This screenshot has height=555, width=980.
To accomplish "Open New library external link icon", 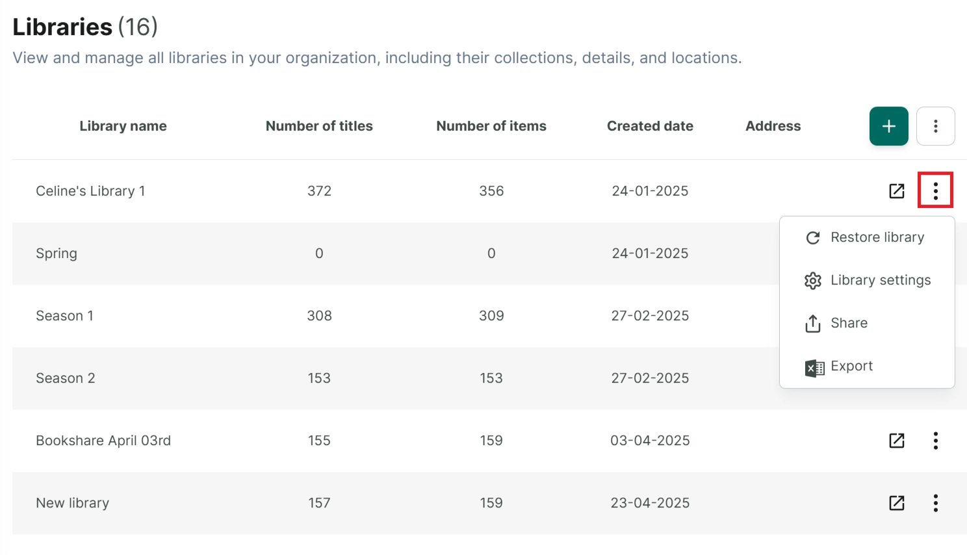I will (897, 503).
